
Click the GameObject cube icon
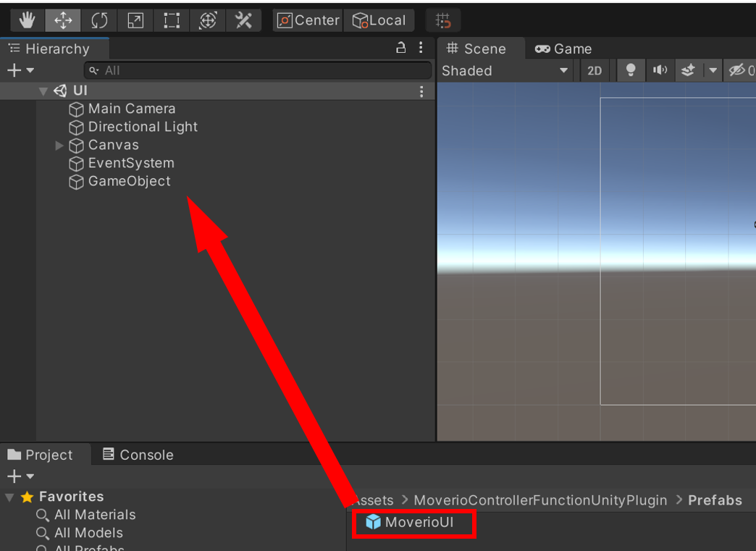76,182
